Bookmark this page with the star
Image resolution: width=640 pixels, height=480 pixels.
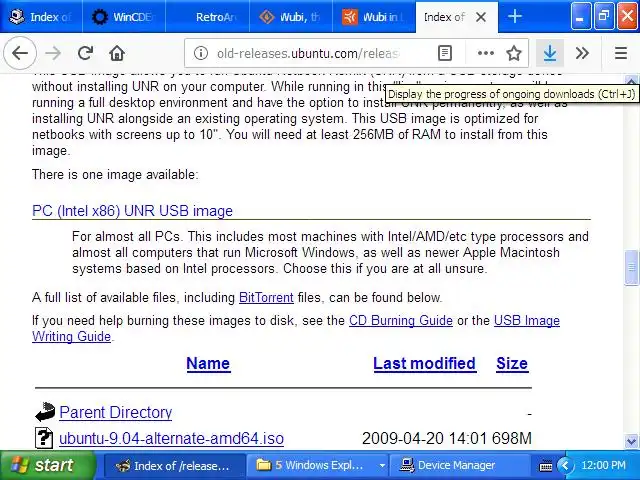pyautogui.click(x=513, y=53)
